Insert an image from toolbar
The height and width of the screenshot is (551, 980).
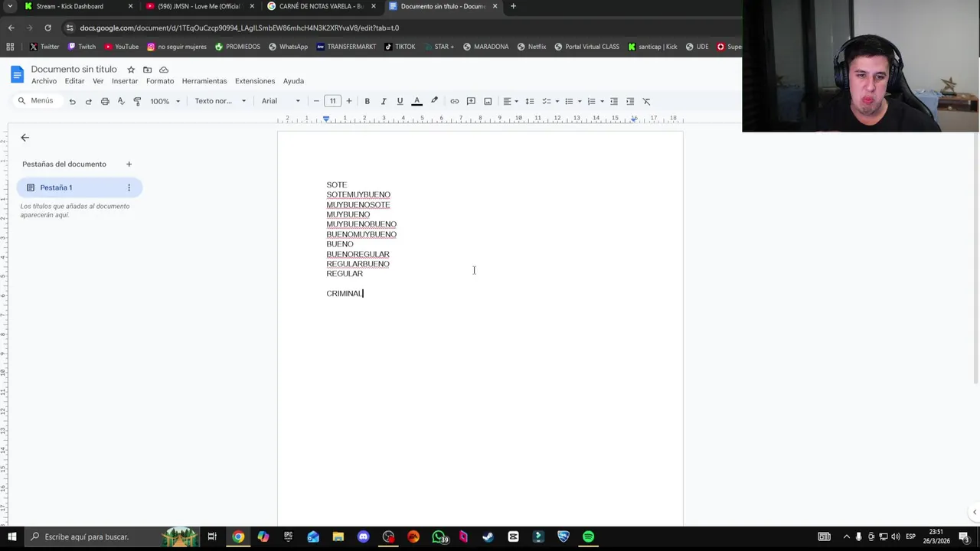click(x=488, y=101)
